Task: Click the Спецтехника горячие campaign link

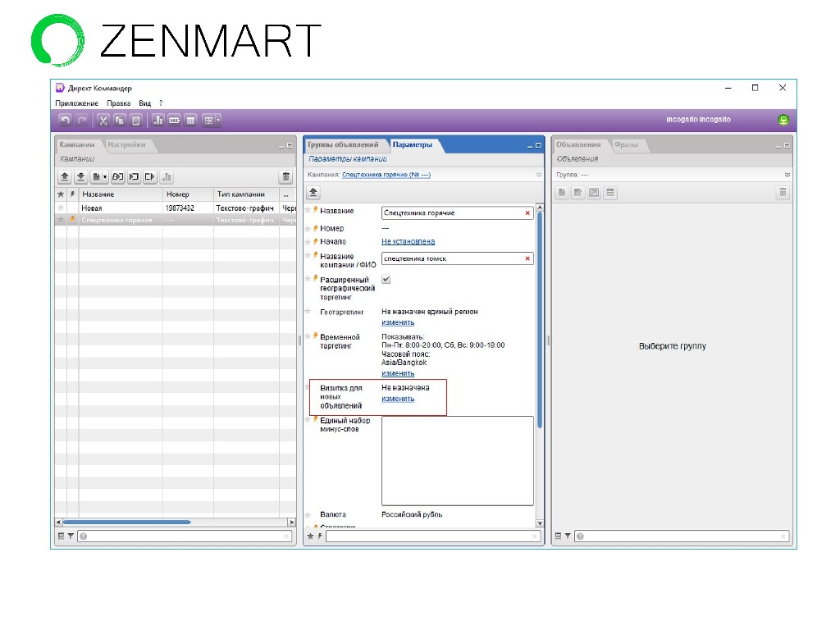Action: pyautogui.click(x=386, y=175)
